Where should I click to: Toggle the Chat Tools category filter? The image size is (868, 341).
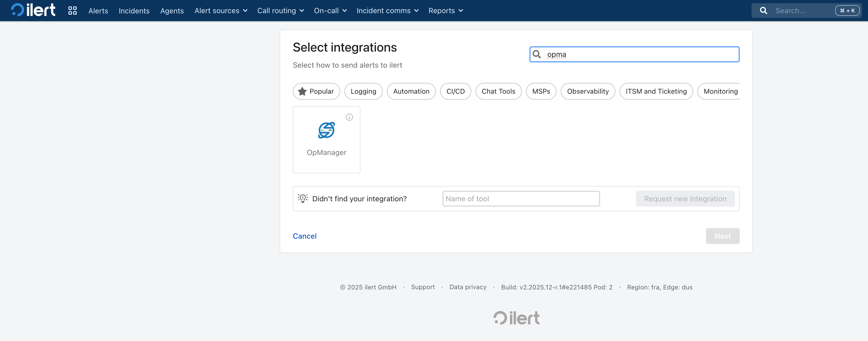(498, 91)
